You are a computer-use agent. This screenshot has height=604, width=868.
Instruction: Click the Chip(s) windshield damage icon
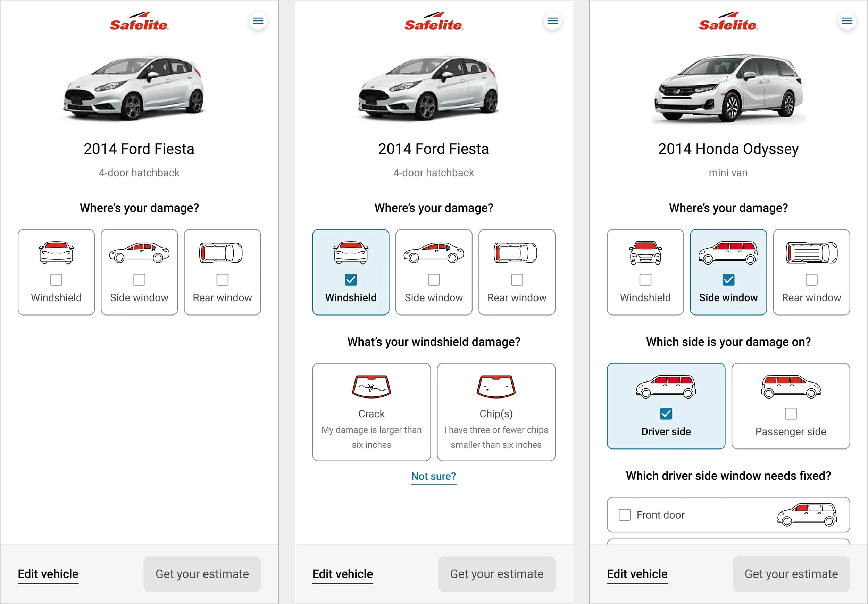(x=496, y=386)
